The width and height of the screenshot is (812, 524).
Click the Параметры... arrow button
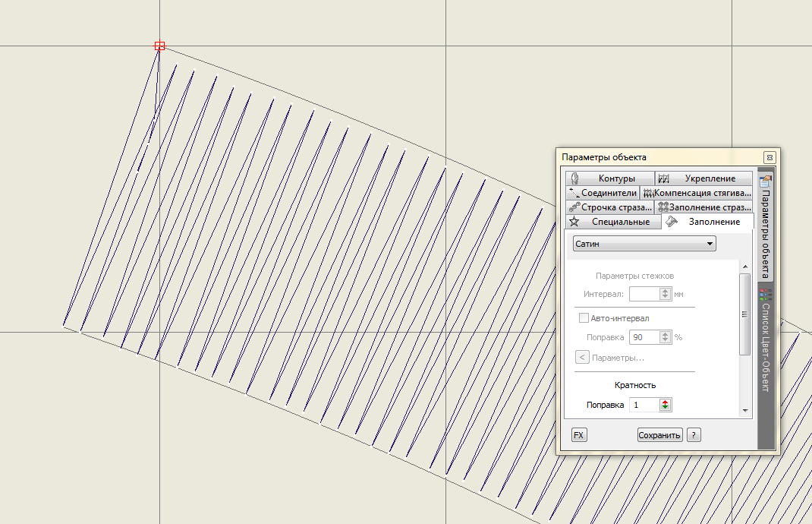582,357
